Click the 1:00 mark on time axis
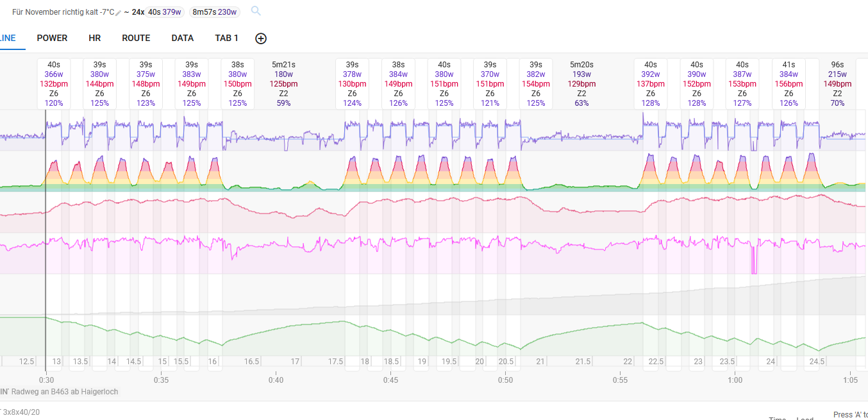 tap(735, 380)
